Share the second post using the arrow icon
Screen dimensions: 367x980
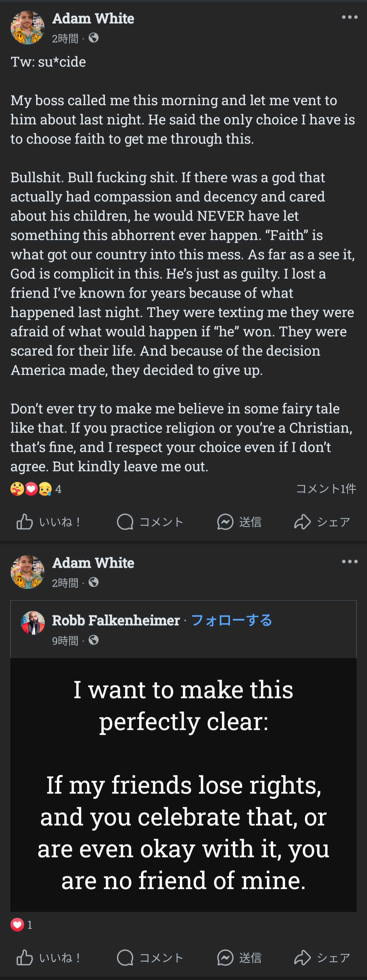click(x=302, y=958)
